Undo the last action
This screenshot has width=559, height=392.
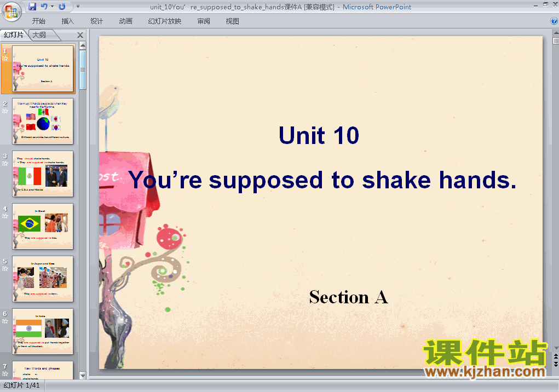[44, 7]
